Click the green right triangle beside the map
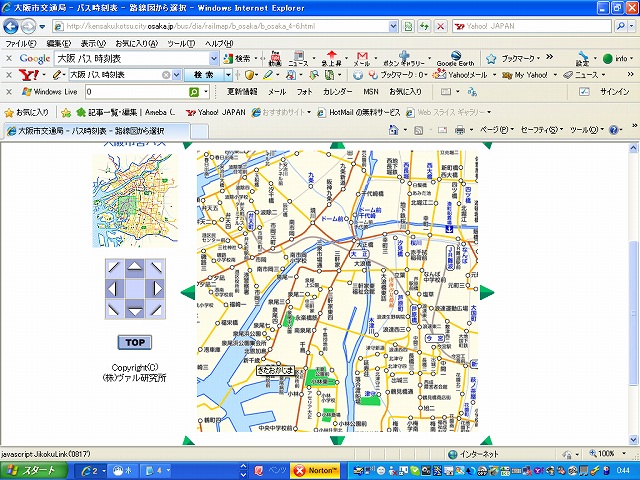 (x=487, y=294)
